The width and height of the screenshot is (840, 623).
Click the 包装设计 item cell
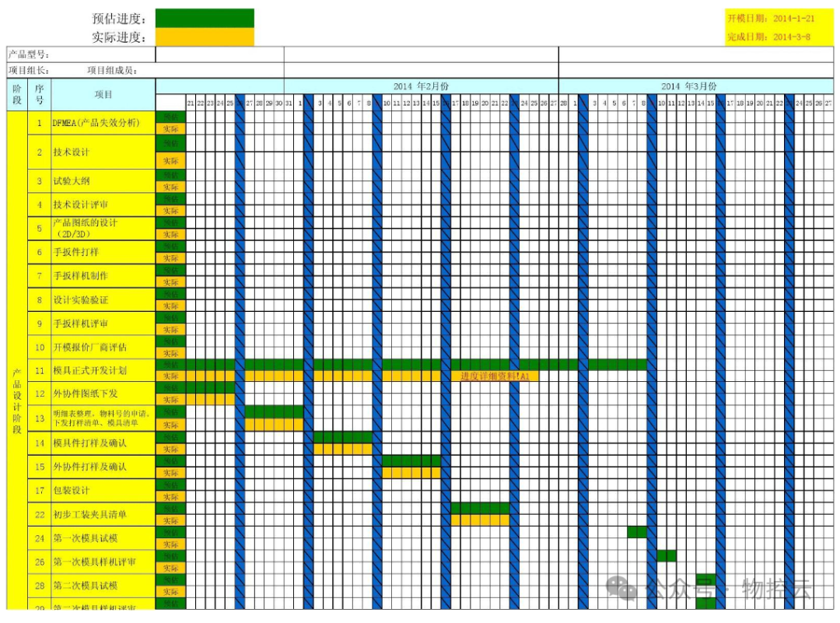tap(103, 491)
